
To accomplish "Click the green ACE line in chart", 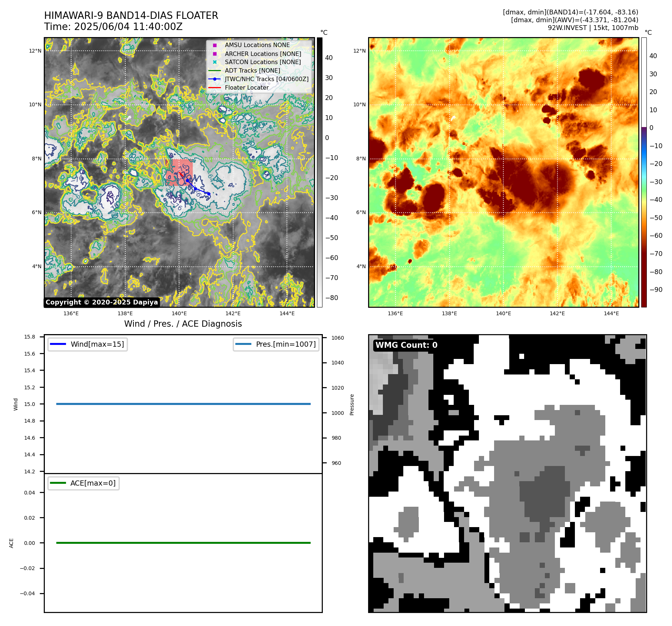I will (x=183, y=543).
